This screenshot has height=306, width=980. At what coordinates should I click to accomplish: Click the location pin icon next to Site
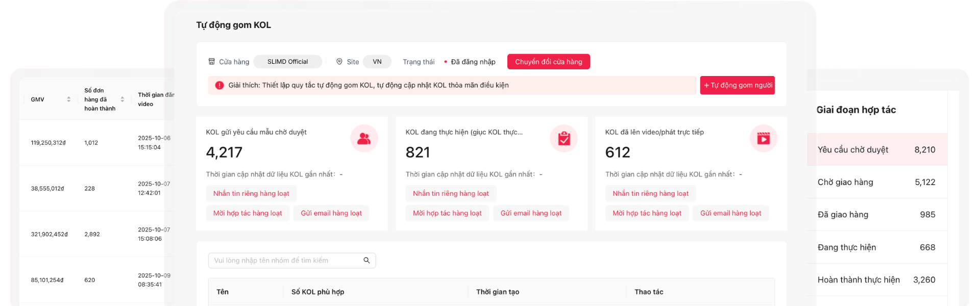pyautogui.click(x=339, y=62)
